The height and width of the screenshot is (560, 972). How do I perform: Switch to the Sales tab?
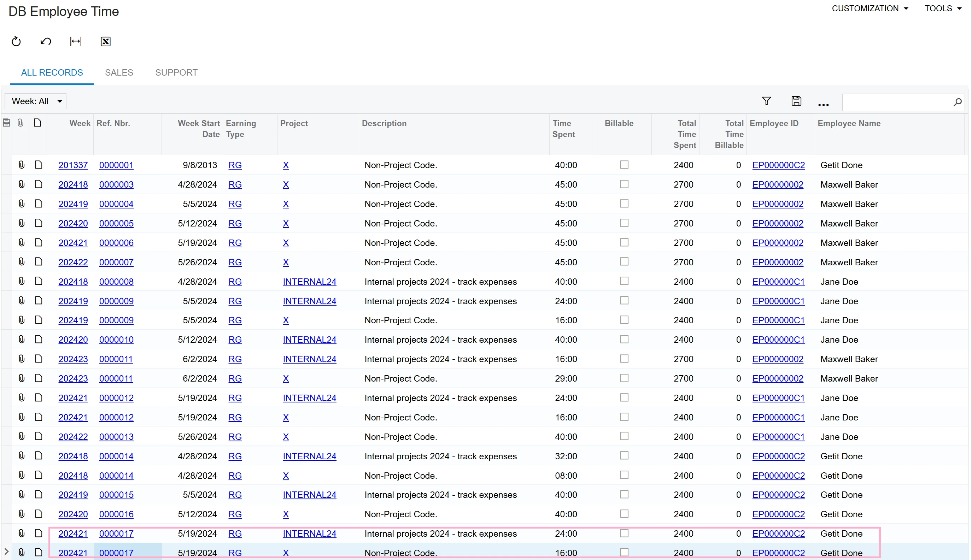coord(119,72)
